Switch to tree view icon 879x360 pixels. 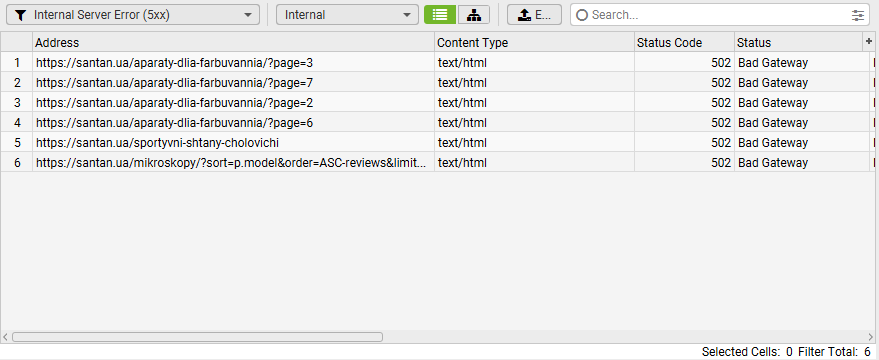coord(474,15)
